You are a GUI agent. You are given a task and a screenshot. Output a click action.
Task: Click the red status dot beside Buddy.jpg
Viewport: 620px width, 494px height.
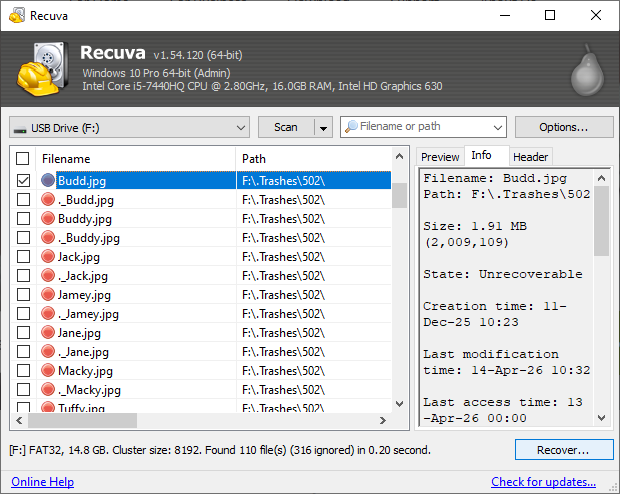[x=48, y=219]
